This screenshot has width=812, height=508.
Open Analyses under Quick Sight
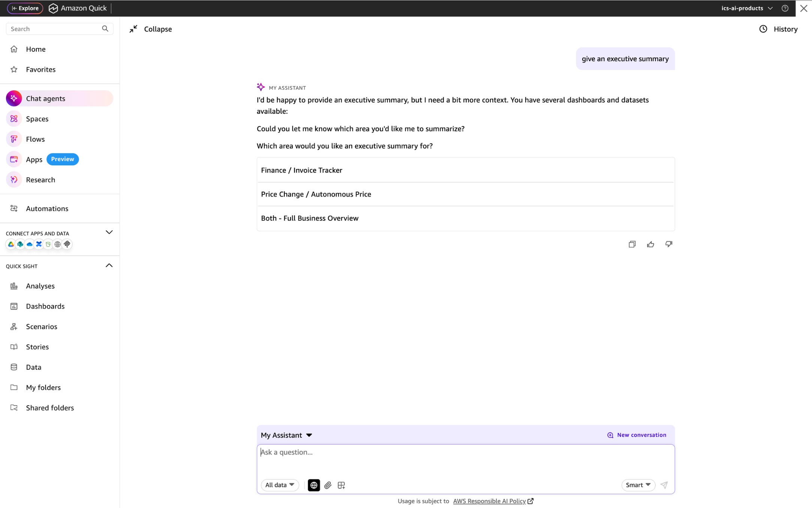[40, 286]
